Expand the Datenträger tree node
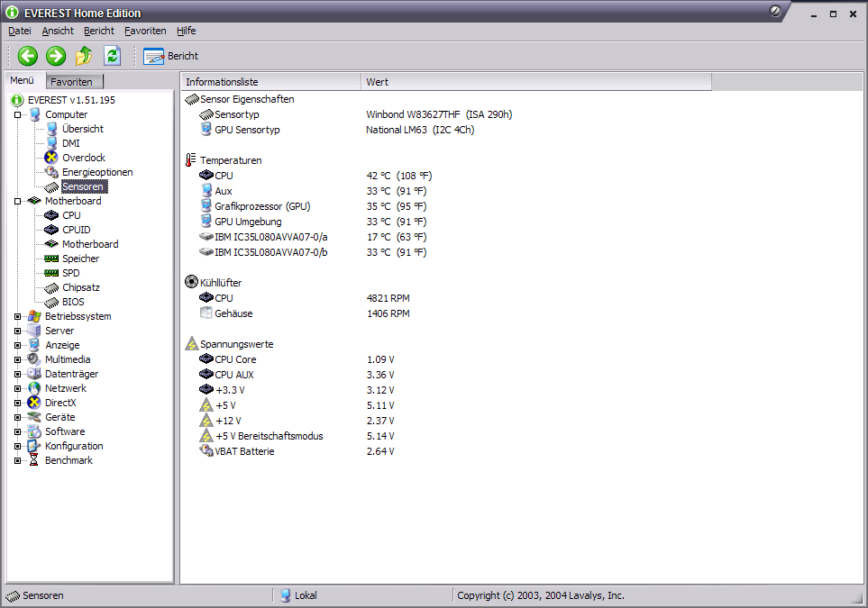Screen dimensions: 868x608 (x=17, y=374)
